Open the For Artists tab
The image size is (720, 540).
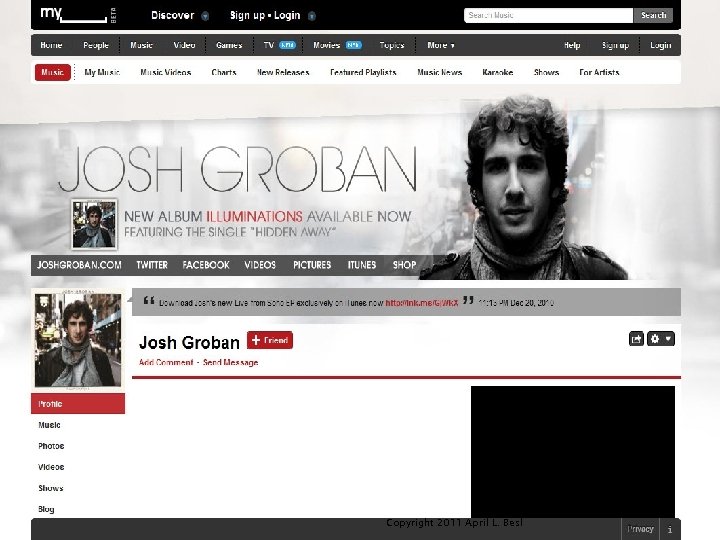[x=599, y=72]
